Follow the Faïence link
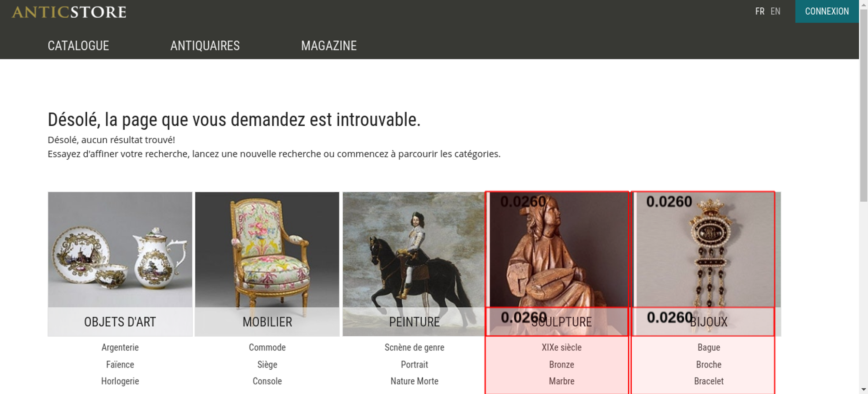Image resolution: width=868 pixels, height=394 pixels. pyautogui.click(x=120, y=364)
